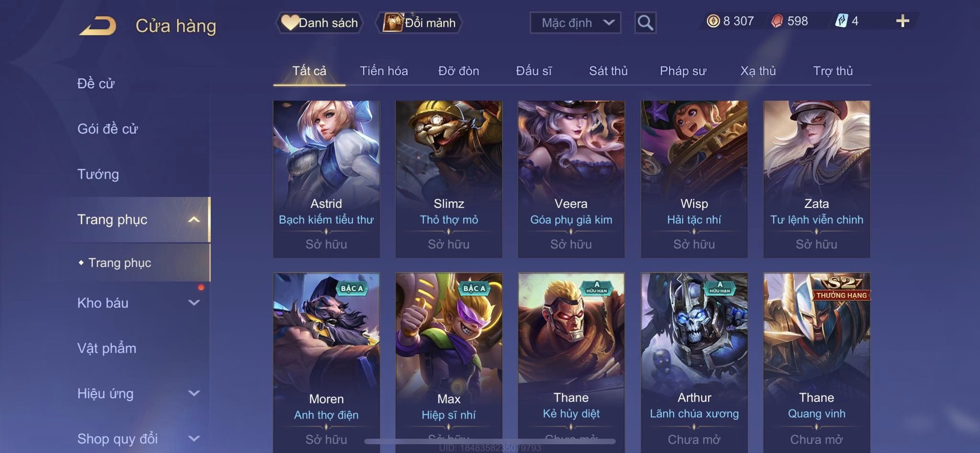This screenshot has width=980, height=453.
Task: Collapse the Trang phục sidebar section
Action: click(194, 219)
